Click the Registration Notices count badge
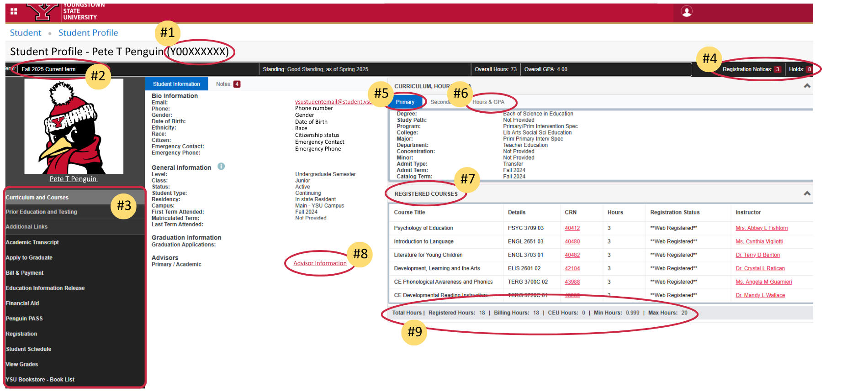The width and height of the screenshot is (868, 392). coord(778,69)
